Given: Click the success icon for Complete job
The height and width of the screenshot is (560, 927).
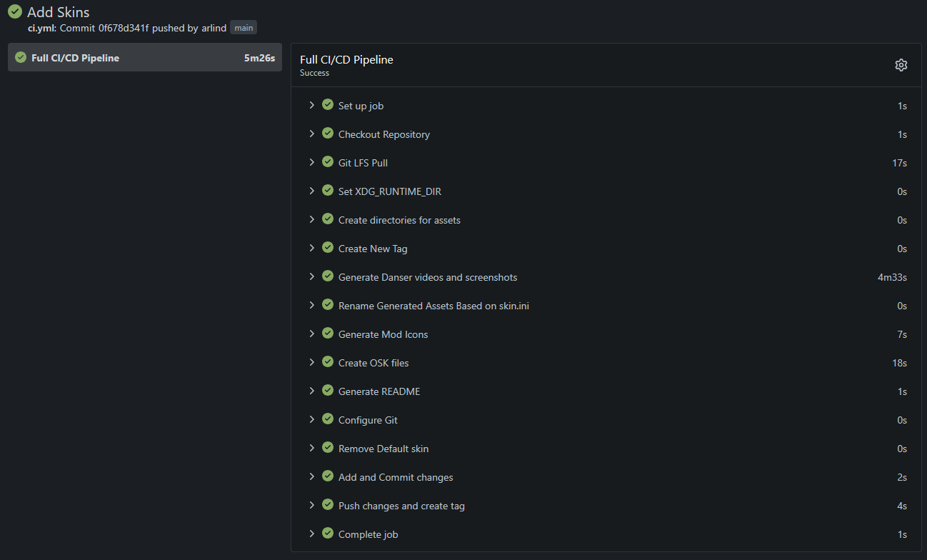Looking at the screenshot, I should [328, 534].
